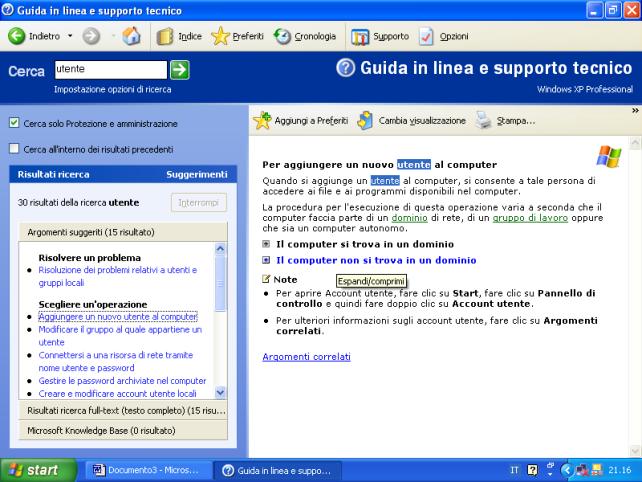Image resolution: width=642 pixels, height=482 pixels.
Task: Uncheck Cerca solo Protezione e amministrazione
Action: pos(14,122)
